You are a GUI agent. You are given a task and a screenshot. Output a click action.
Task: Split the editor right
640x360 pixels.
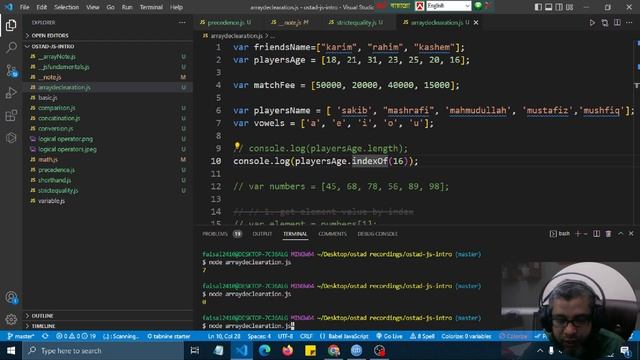[x=617, y=23]
